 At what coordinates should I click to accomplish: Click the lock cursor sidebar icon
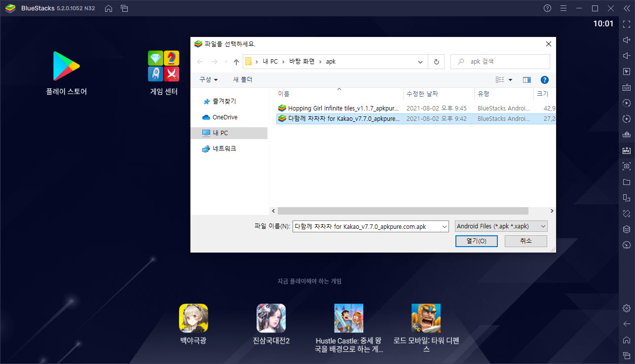(x=627, y=72)
